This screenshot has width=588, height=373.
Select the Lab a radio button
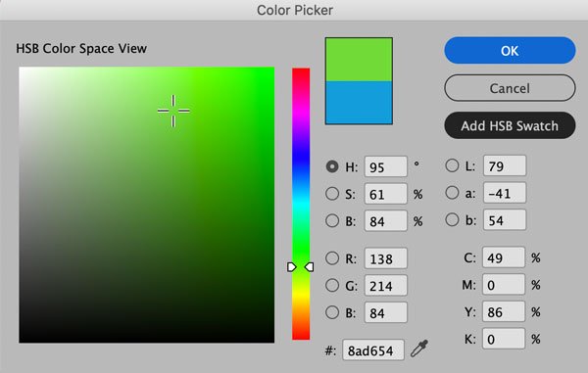(x=452, y=193)
